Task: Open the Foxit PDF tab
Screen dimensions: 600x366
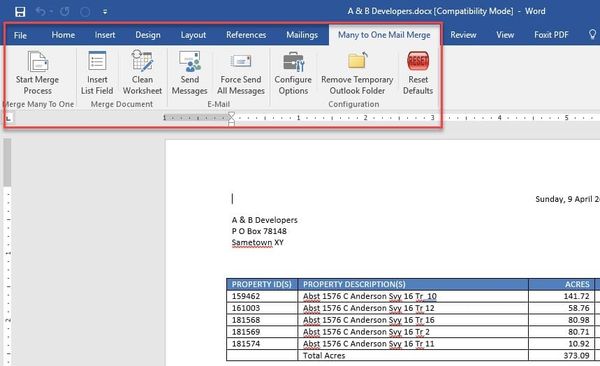Action: pyautogui.click(x=551, y=35)
